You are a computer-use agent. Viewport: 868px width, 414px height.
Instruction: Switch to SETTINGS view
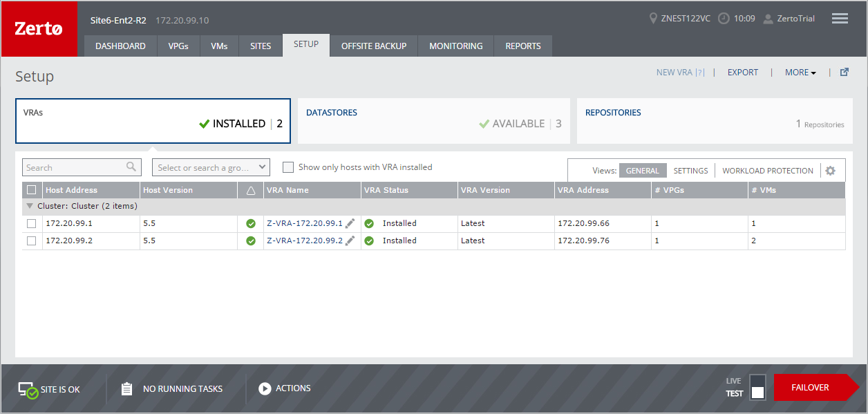point(691,171)
